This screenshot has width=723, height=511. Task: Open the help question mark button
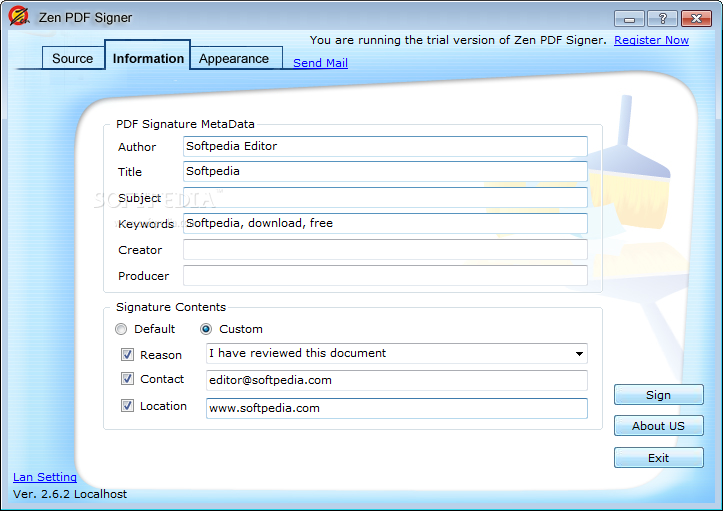(x=662, y=18)
